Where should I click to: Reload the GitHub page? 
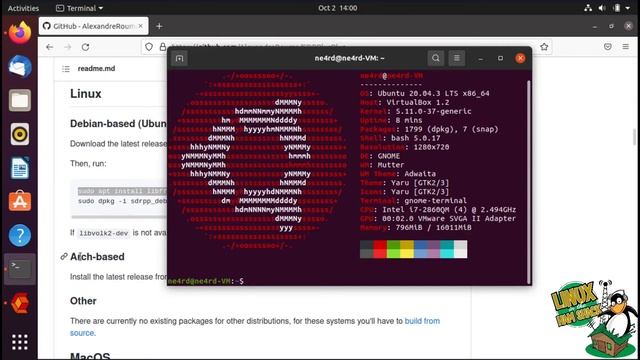click(x=85, y=47)
